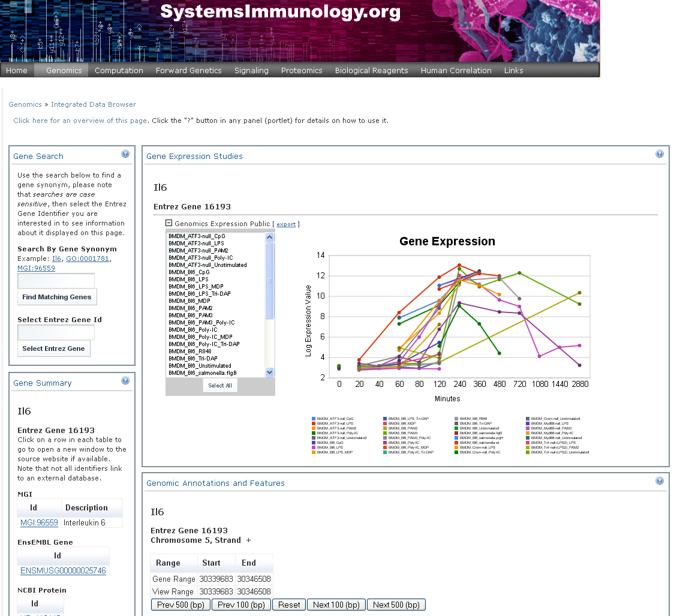Select BMDM_Bl6_Poly-IC in the dataset list
Screen dimensions: 683x616
coord(216,330)
